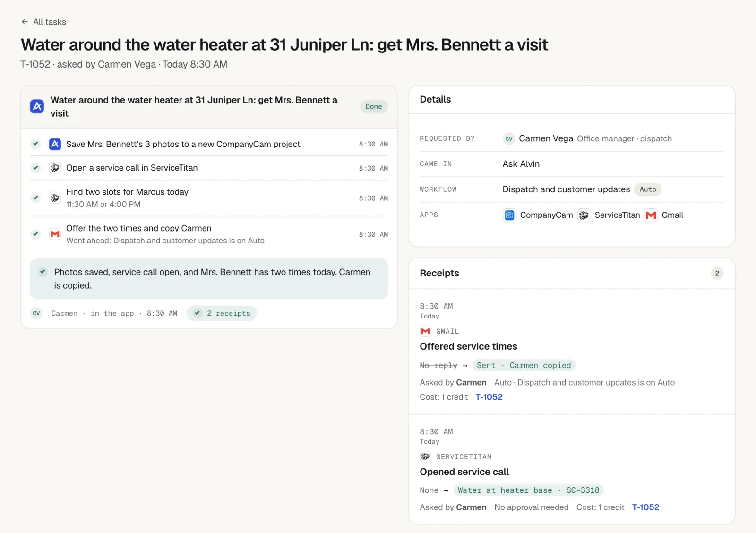Click the Ask Alvin value in Details
Image resolution: width=756 pixels, height=533 pixels.
click(521, 164)
